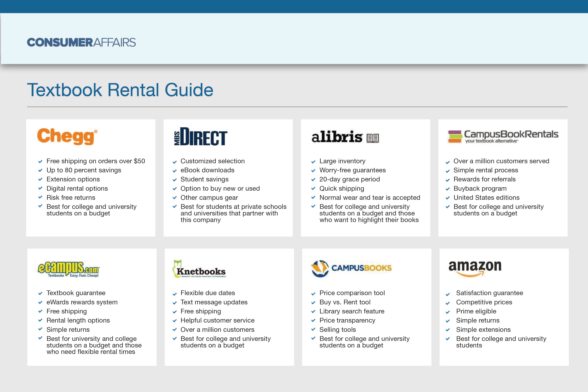The width and height of the screenshot is (588, 392).
Task: Click checkmark beside 'Prime eligible'
Action: tap(448, 312)
